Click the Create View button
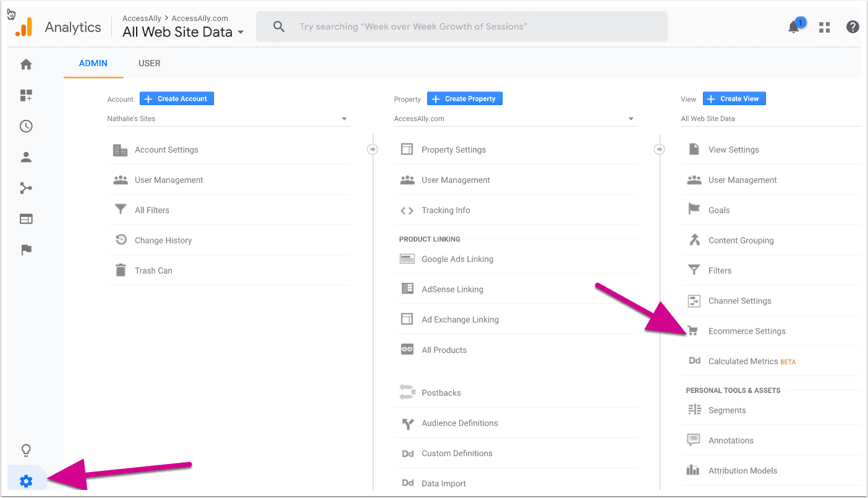This screenshot has width=868, height=498. click(x=734, y=99)
